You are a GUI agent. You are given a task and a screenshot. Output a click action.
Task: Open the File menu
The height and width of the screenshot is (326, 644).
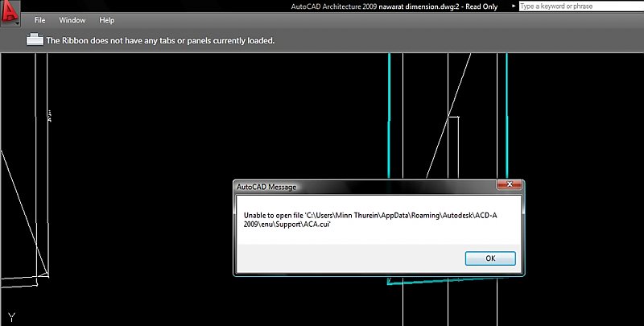click(39, 20)
